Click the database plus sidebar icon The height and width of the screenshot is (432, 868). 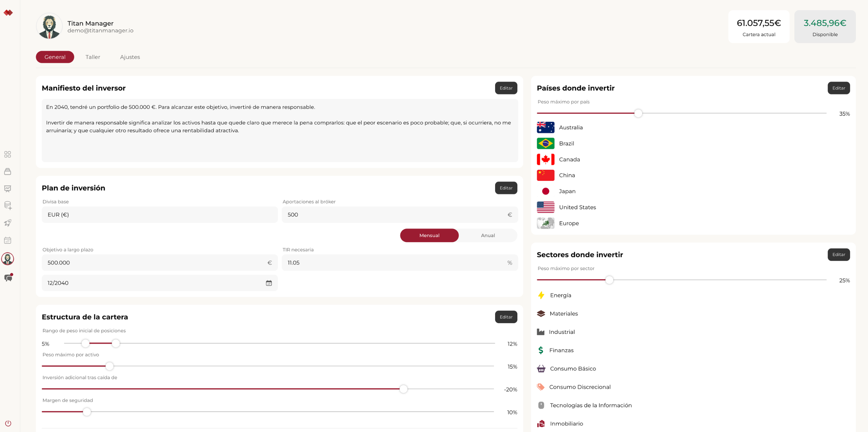point(7,206)
